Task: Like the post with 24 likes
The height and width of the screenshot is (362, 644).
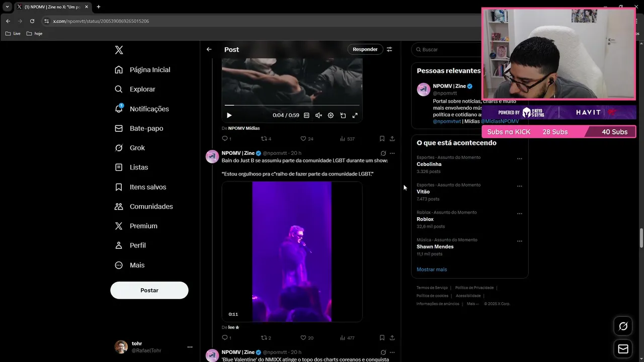Action: tap(306, 139)
